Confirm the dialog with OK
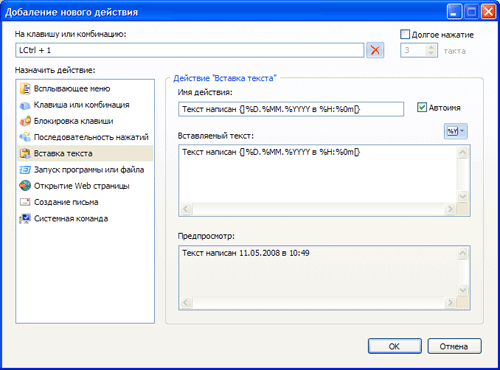This screenshot has height=370, width=500. (x=395, y=346)
